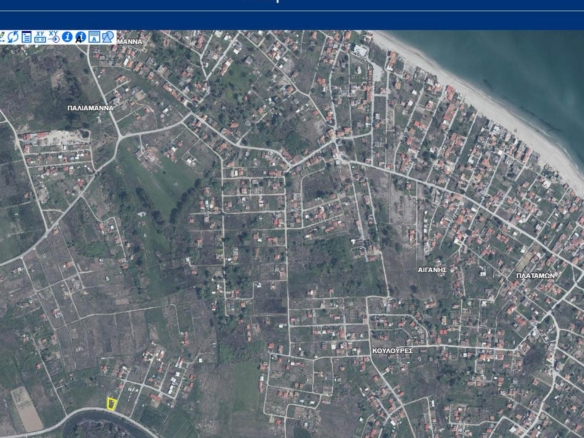Click the partially visible pencil edit icon
This screenshot has height=438, width=584.
click(x=2, y=37)
